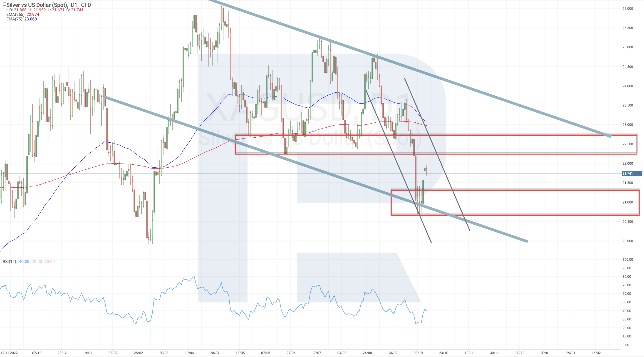This screenshot has height=357, width=644.
Task: Click the 100.00 RSI axis label
Action: click(627, 260)
